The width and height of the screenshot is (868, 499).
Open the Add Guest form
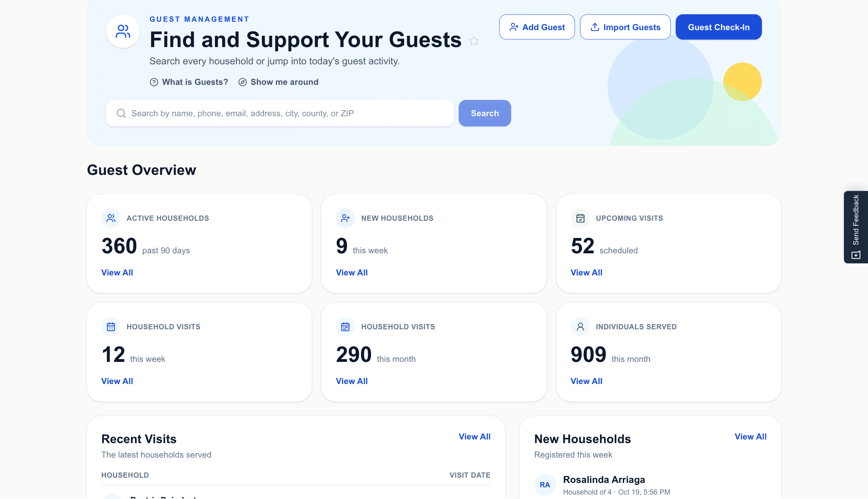537,27
